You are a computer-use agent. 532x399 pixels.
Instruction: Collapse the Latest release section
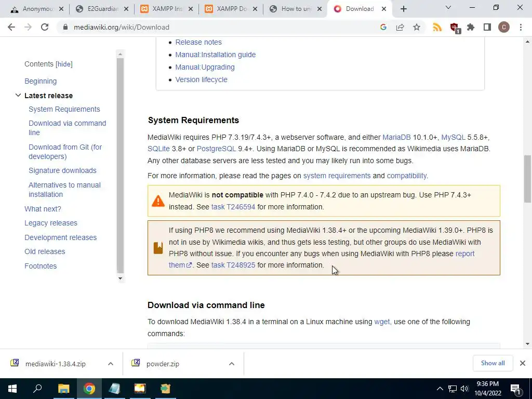point(18,96)
